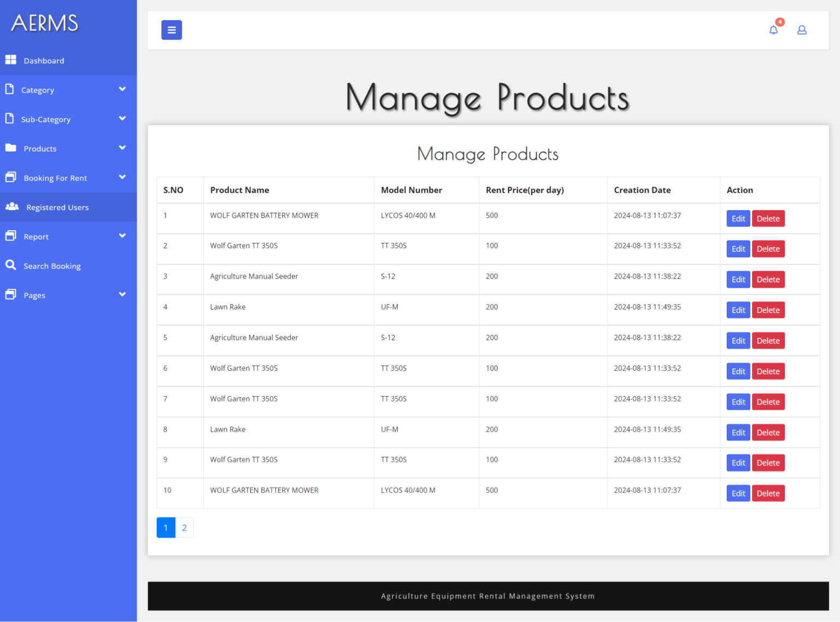The height and width of the screenshot is (622, 840).
Task: Delete row 5 Agriculture Manual Seeder
Action: (768, 341)
